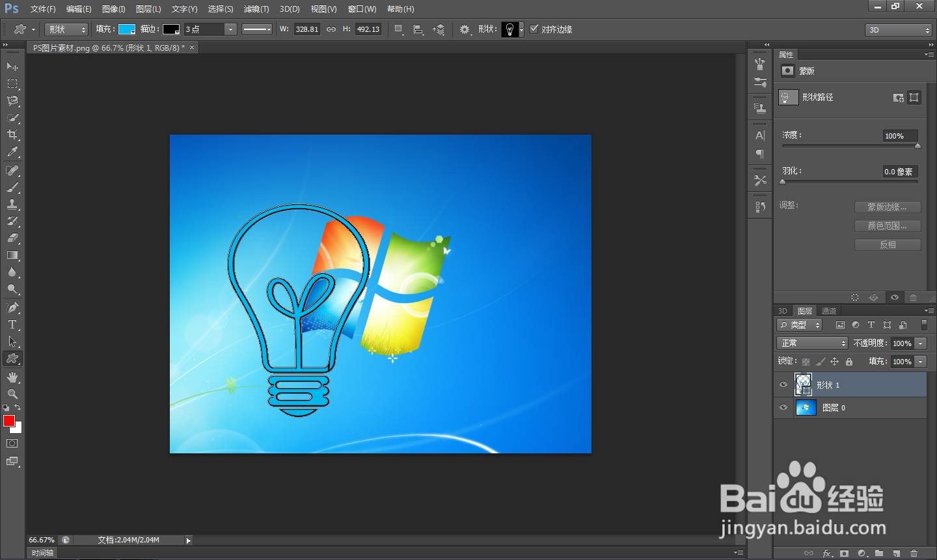This screenshot has width=937, height=560.
Task: Select the Dodge tool
Action: 12,289
